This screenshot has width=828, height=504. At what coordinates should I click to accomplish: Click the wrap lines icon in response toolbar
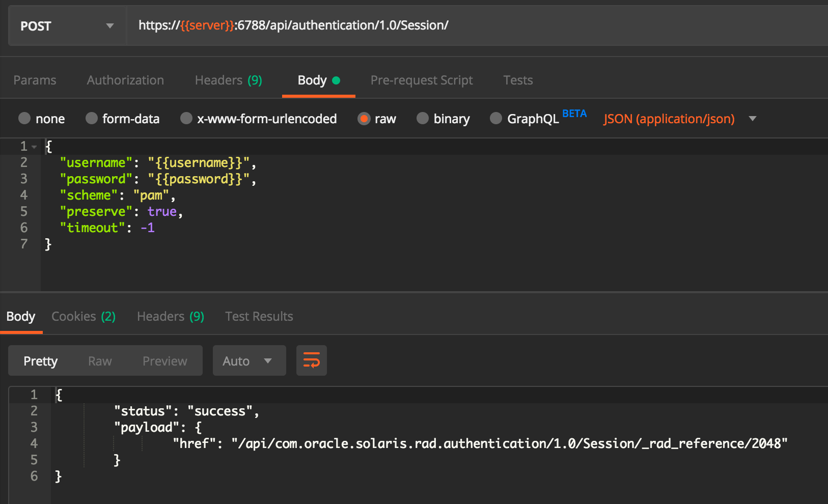(311, 360)
